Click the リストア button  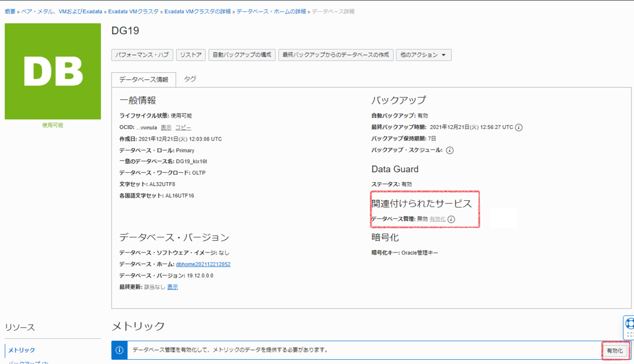click(x=191, y=54)
